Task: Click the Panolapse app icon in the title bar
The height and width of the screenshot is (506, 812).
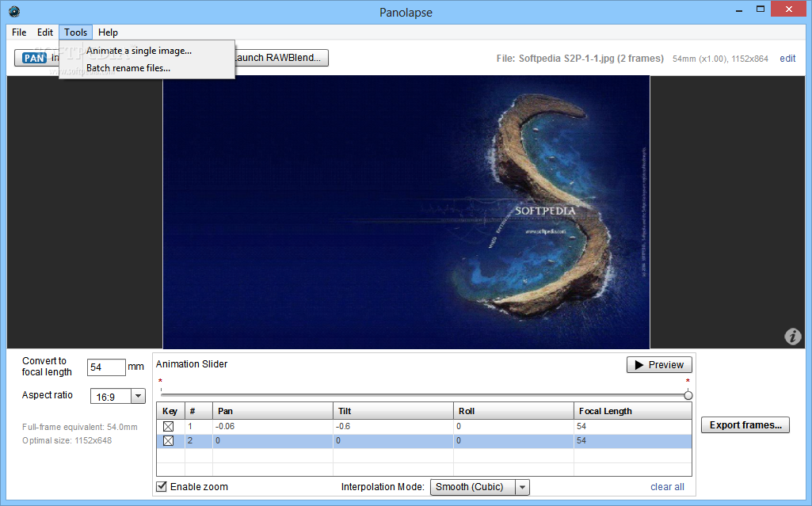Action: pyautogui.click(x=14, y=11)
